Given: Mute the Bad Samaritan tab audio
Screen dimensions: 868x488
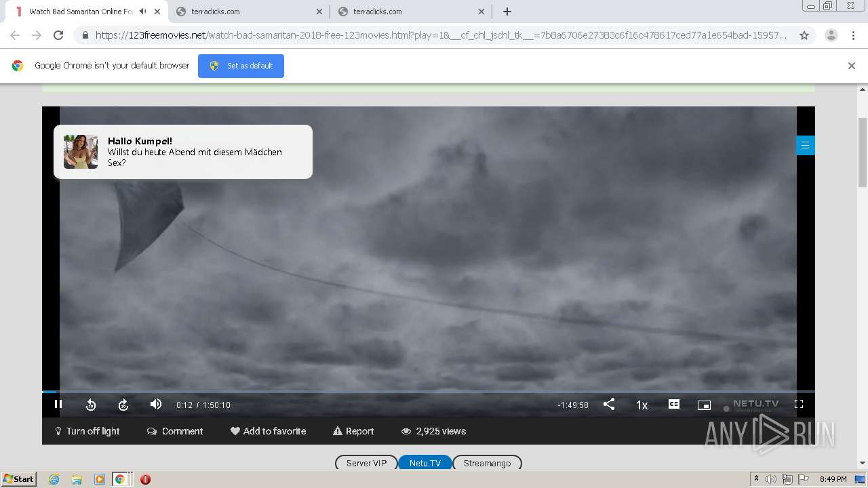Looking at the screenshot, I should [142, 12].
